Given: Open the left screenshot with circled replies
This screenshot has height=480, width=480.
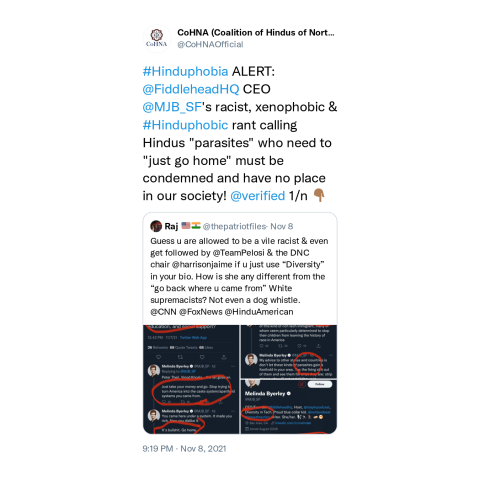Looking at the screenshot, I should pyautogui.click(x=191, y=379).
